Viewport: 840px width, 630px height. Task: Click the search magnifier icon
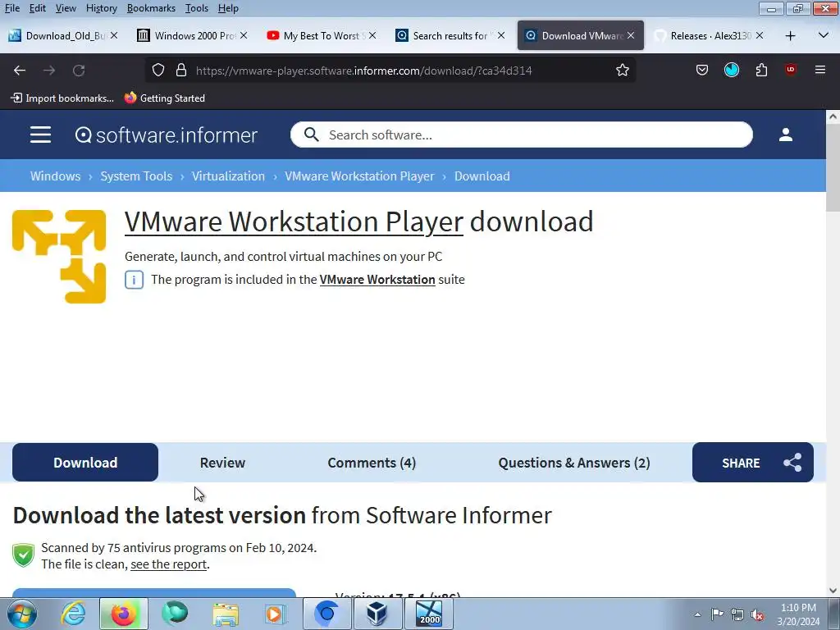311,135
